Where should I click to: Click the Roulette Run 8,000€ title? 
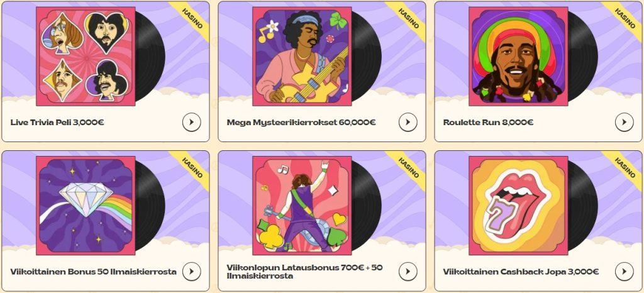tap(488, 122)
